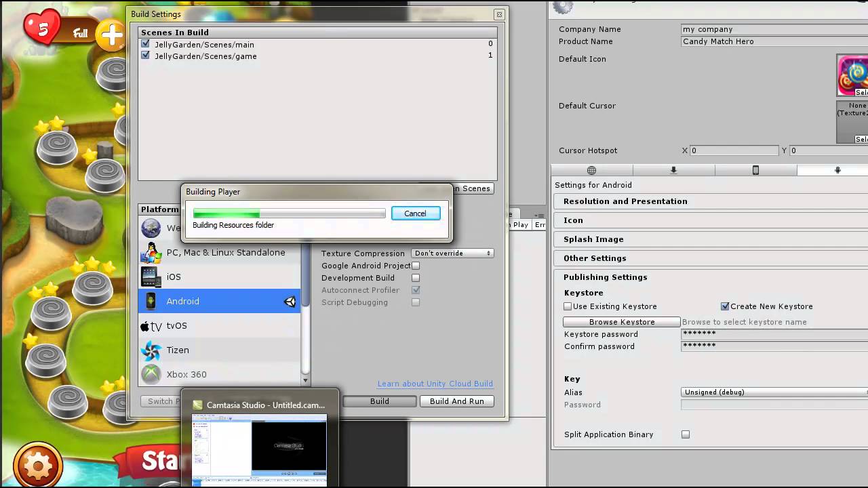868x488 pixels.
Task: Expand Resolution and Presentation section
Action: click(711, 201)
